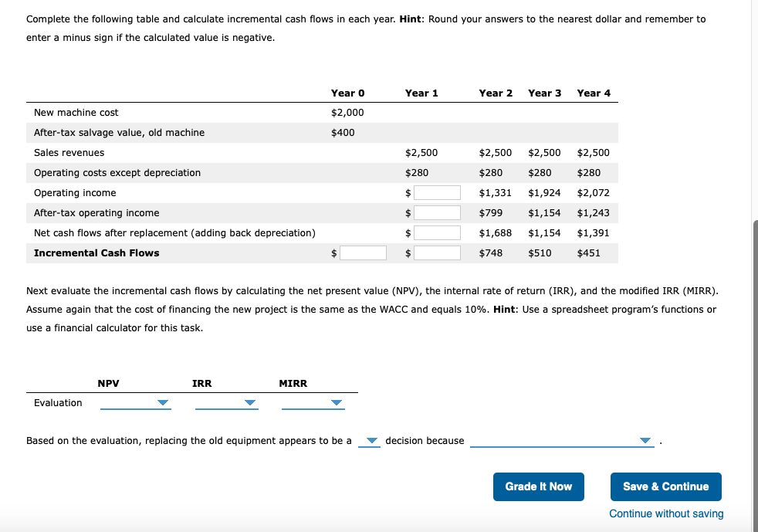Screen dimensions: 758x532
Task: Open the NPV evaluation dropdown
Action: pyautogui.click(x=135, y=403)
